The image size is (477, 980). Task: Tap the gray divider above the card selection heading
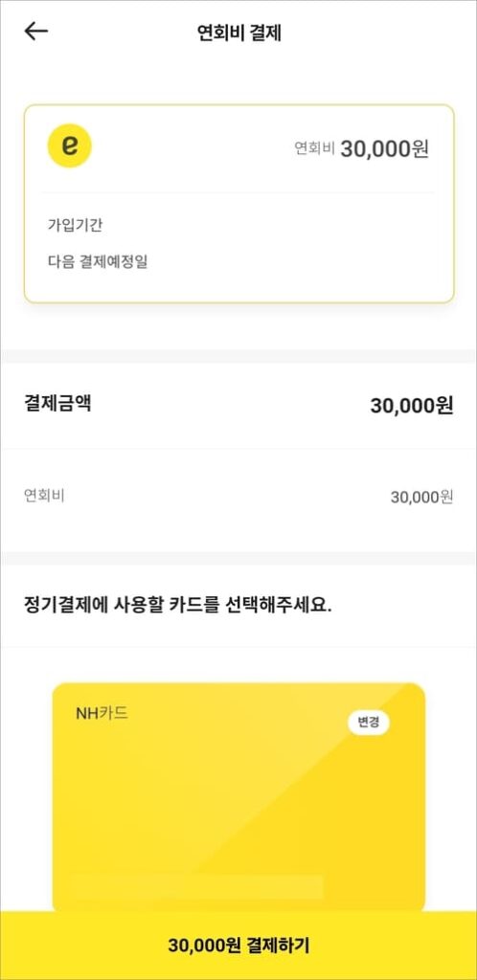tap(238, 558)
